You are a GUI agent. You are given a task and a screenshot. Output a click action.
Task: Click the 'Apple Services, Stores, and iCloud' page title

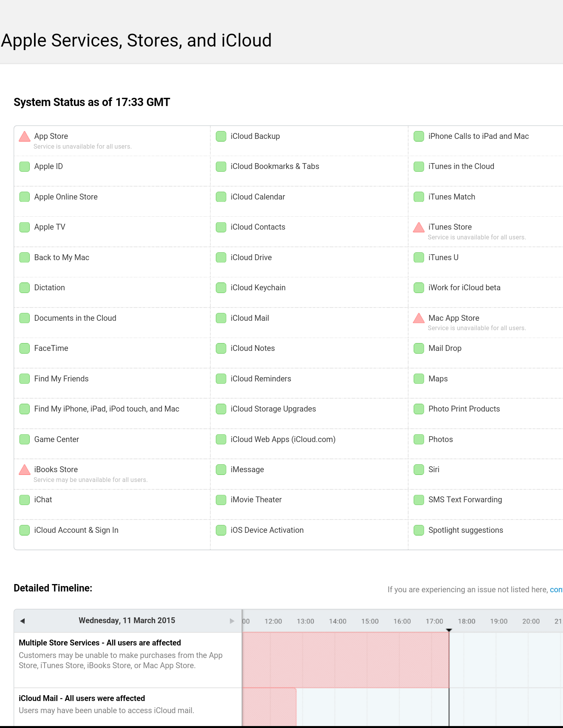click(x=136, y=40)
